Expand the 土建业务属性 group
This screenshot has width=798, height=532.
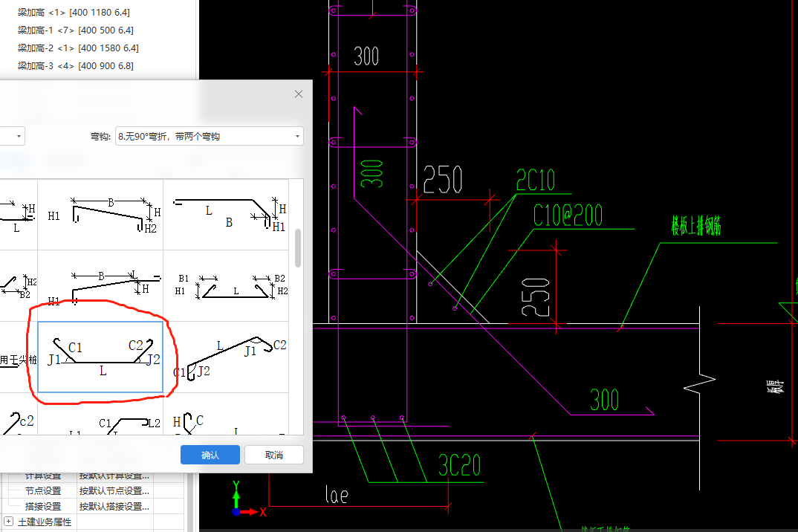(x=9, y=522)
